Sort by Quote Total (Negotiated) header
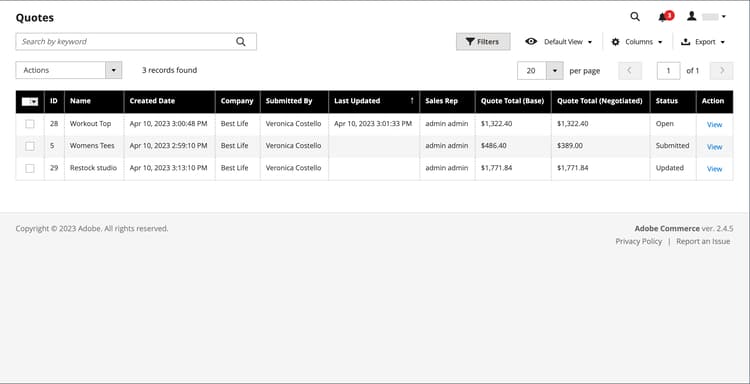Screen dimensions: 750x384 (600, 101)
